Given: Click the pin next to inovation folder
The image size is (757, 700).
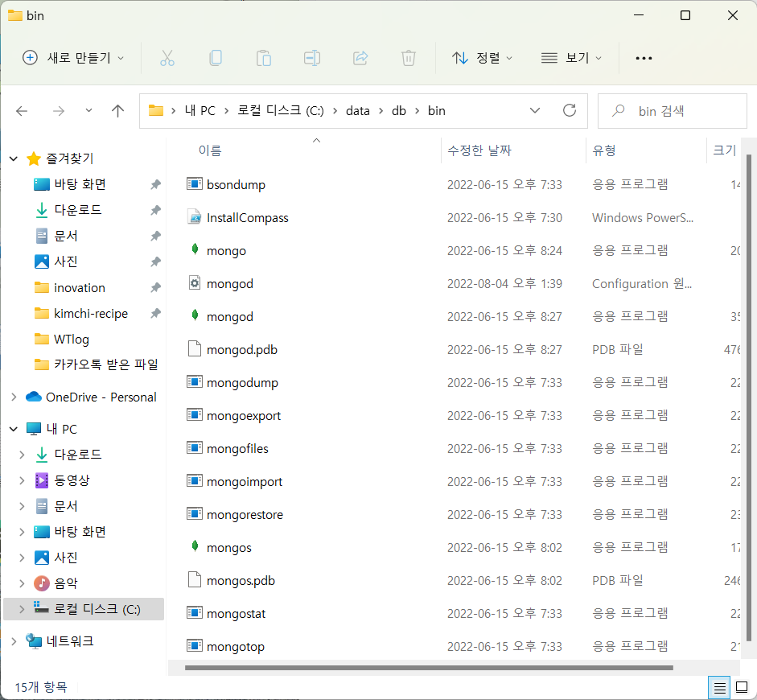Looking at the screenshot, I should (x=155, y=288).
